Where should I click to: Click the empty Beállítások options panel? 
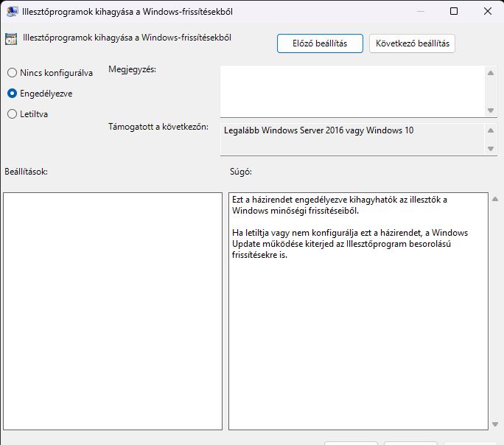pos(113,311)
